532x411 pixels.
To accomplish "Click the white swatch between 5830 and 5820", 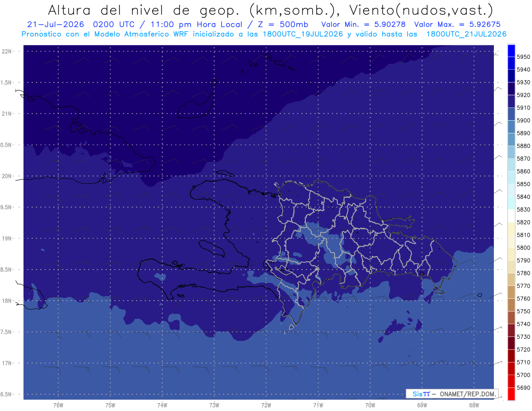I will click(511, 216).
